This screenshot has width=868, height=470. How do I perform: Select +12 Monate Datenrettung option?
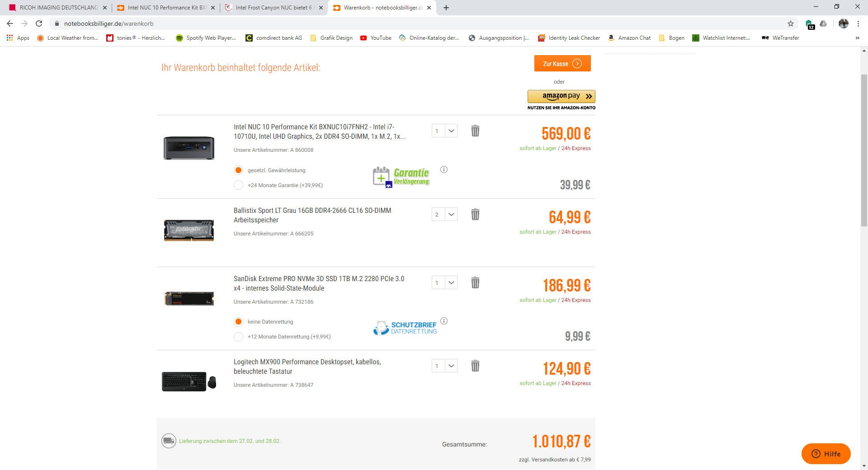click(238, 337)
